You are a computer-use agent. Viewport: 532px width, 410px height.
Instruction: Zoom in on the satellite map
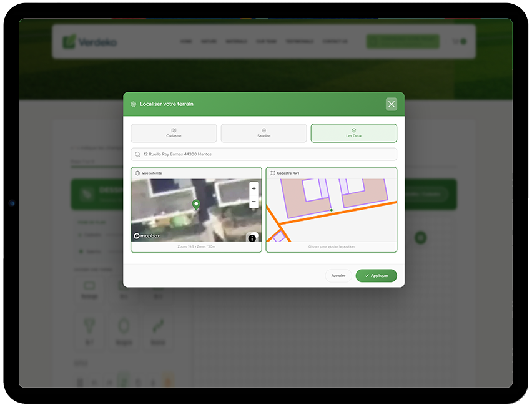pos(254,188)
